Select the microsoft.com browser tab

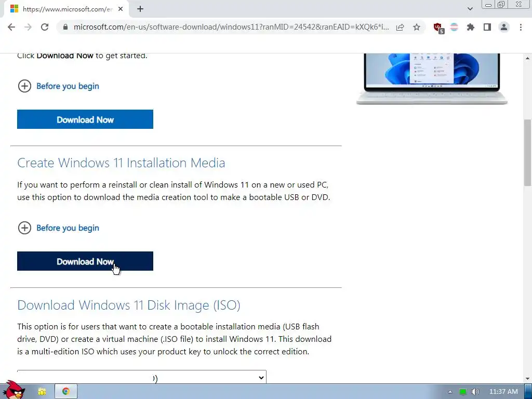tap(66, 9)
